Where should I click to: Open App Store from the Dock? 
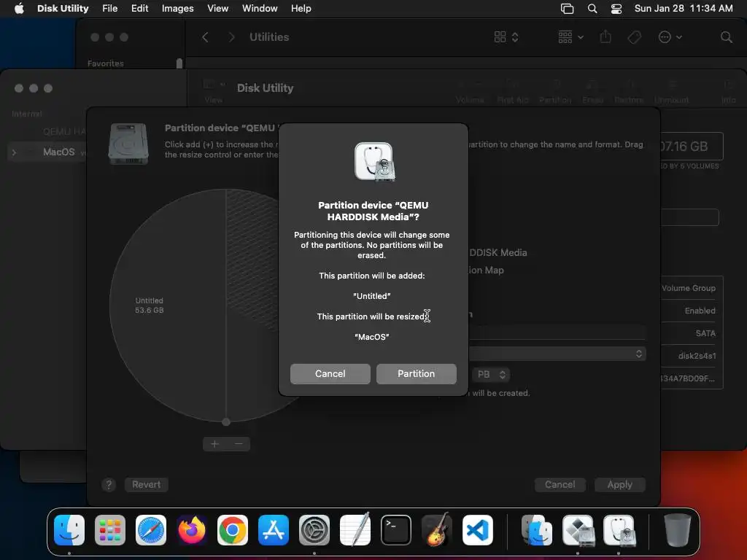click(x=274, y=529)
